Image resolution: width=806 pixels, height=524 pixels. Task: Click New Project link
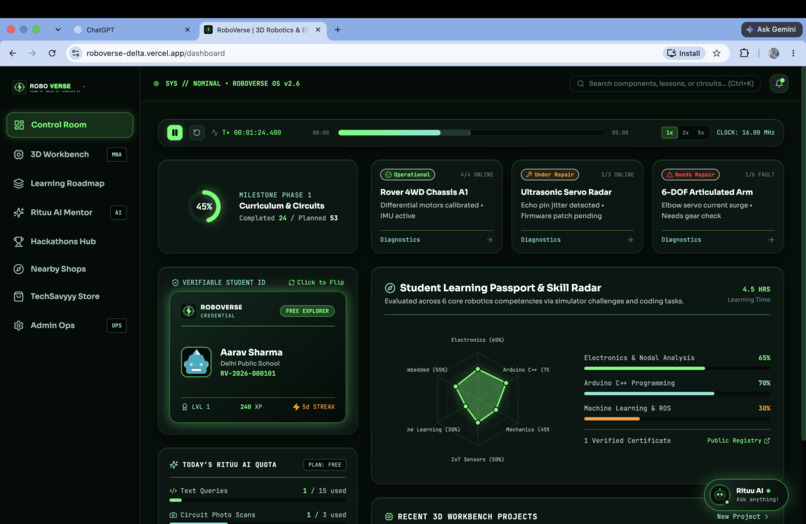click(x=743, y=517)
